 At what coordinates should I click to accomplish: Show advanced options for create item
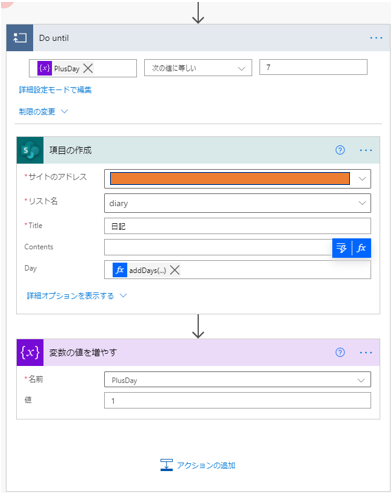tap(77, 296)
